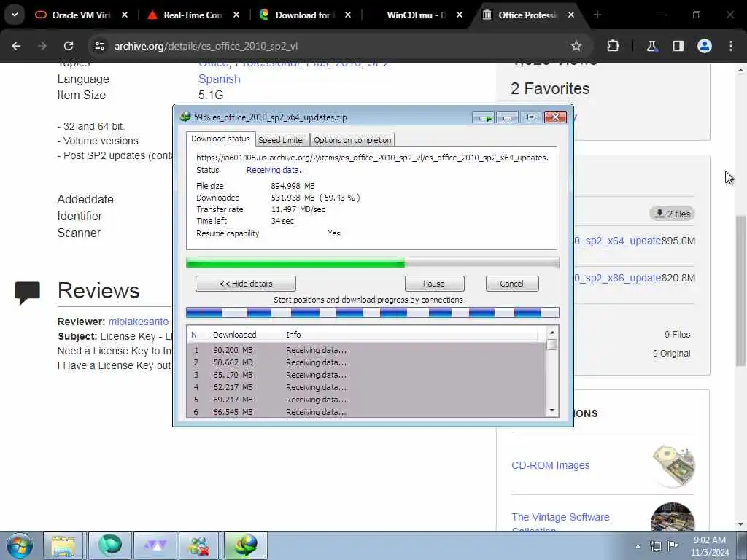Select connection row 6 with 66.545 MB

coord(366,412)
